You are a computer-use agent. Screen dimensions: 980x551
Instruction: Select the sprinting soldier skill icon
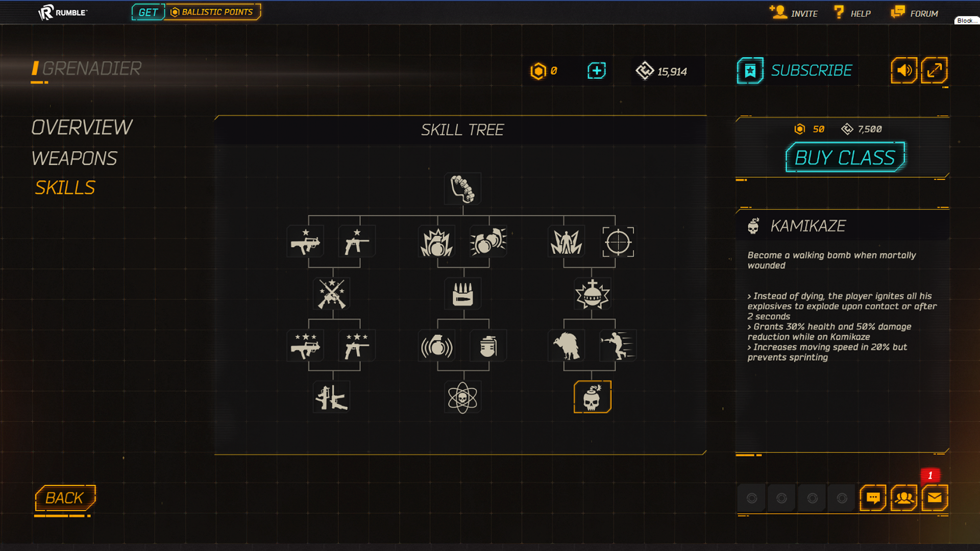618,346
